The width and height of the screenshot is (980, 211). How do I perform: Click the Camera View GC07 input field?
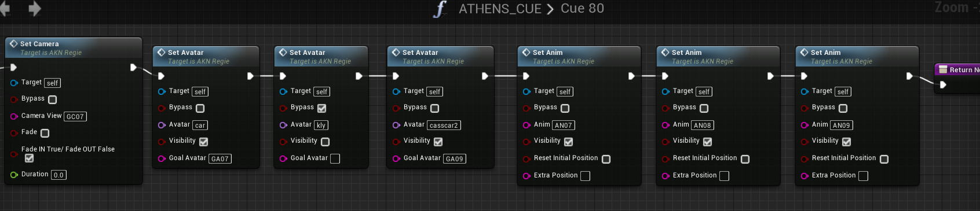(x=75, y=116)
